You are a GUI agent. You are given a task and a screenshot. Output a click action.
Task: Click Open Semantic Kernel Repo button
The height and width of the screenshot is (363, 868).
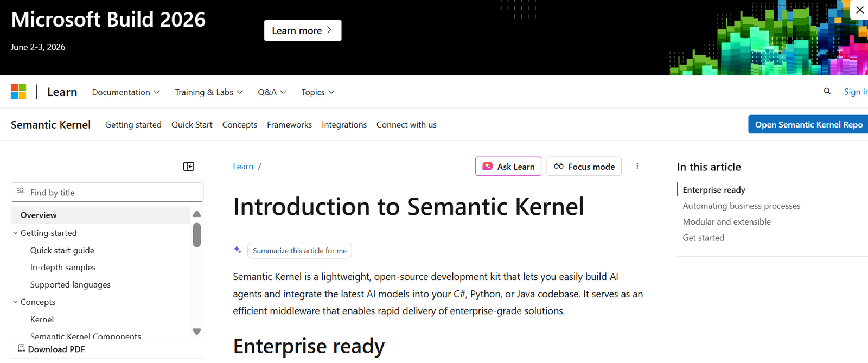808,124
